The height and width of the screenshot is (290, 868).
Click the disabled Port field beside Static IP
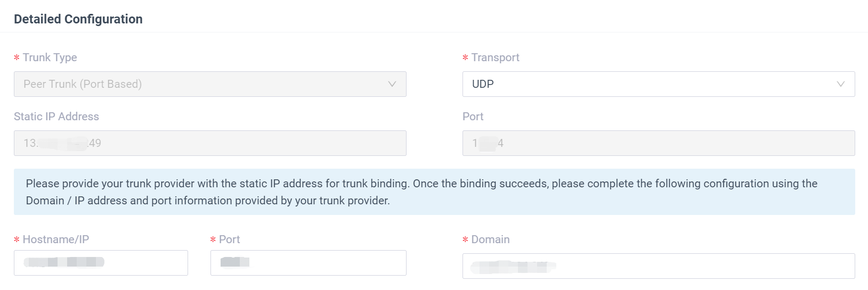(x=658, y=143)
